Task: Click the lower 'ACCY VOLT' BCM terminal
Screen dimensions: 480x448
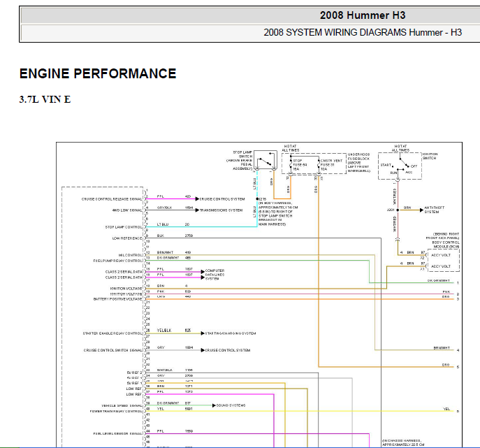Action: pos(441,266)
